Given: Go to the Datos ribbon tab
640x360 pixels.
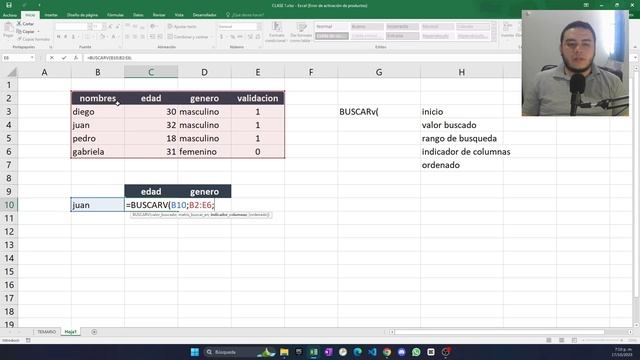Looking at the screenshot, I should coord(138,15).
